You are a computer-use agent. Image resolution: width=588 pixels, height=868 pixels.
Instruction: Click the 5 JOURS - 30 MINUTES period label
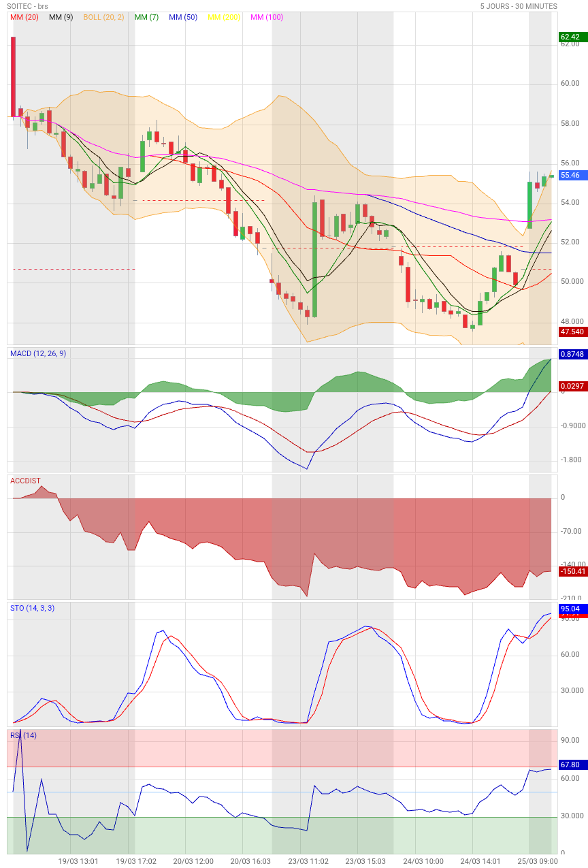tap(519, 6)
